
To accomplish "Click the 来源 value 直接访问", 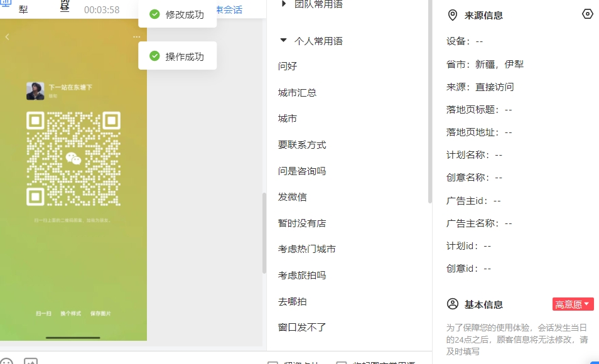I will 494,87.
